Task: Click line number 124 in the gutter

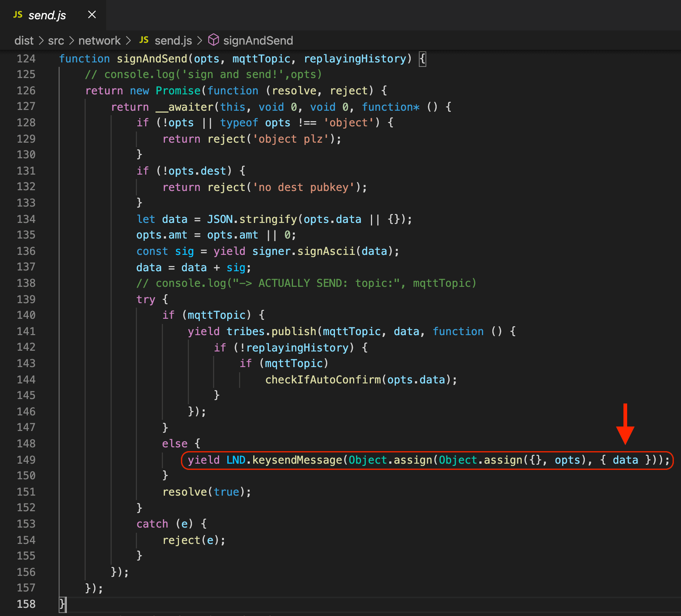Action: click(x=26, y=59)
